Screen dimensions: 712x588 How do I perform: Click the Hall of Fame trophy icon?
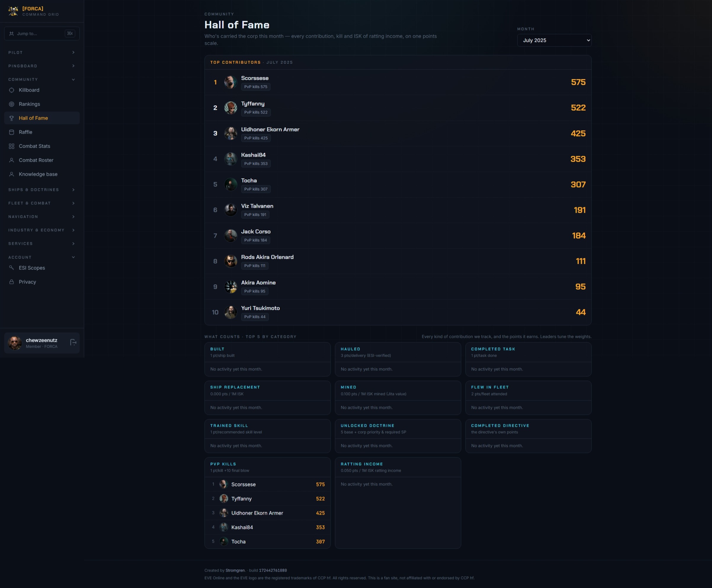tap(12, 118)
